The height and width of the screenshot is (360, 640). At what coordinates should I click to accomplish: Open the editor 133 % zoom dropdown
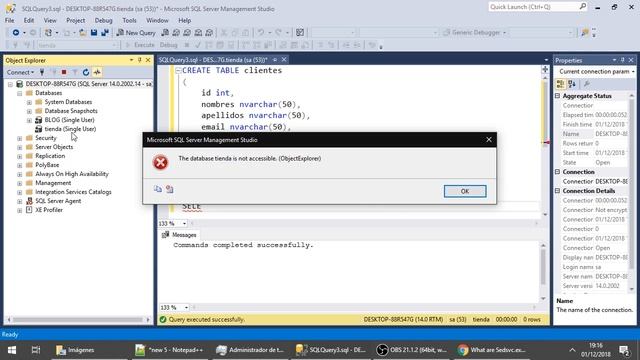184,223
